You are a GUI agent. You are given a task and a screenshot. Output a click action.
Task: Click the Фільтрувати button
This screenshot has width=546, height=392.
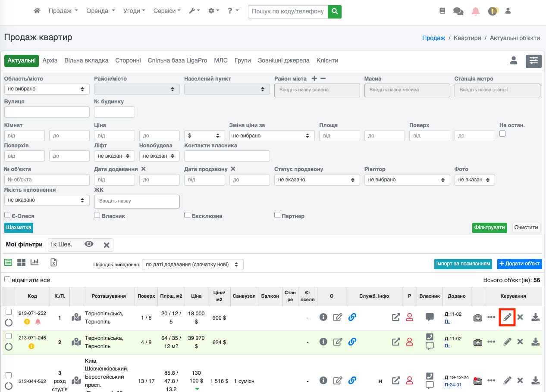point(490,227)
